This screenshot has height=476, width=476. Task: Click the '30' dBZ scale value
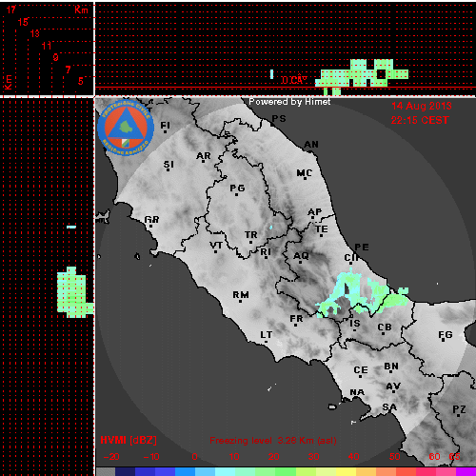point(314,457)
